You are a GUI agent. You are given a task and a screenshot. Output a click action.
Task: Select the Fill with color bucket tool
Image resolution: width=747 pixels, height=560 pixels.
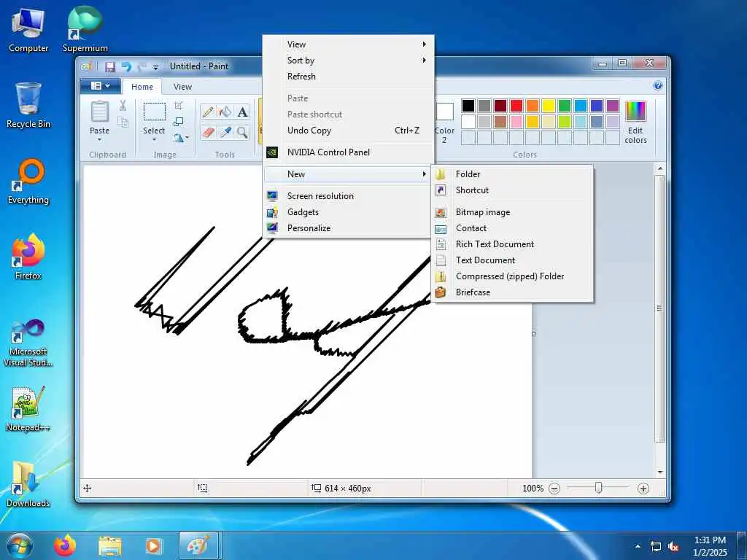(225, 112)
